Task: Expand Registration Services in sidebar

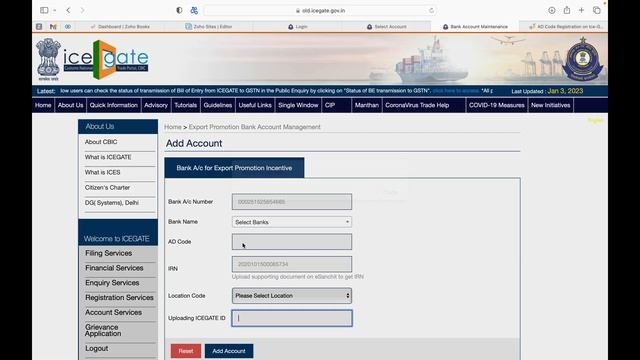Action: [x=118, y=298]
